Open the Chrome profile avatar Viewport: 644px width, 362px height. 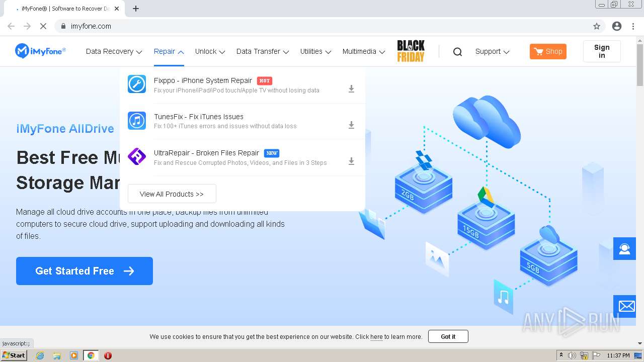(x=617, y=26)
